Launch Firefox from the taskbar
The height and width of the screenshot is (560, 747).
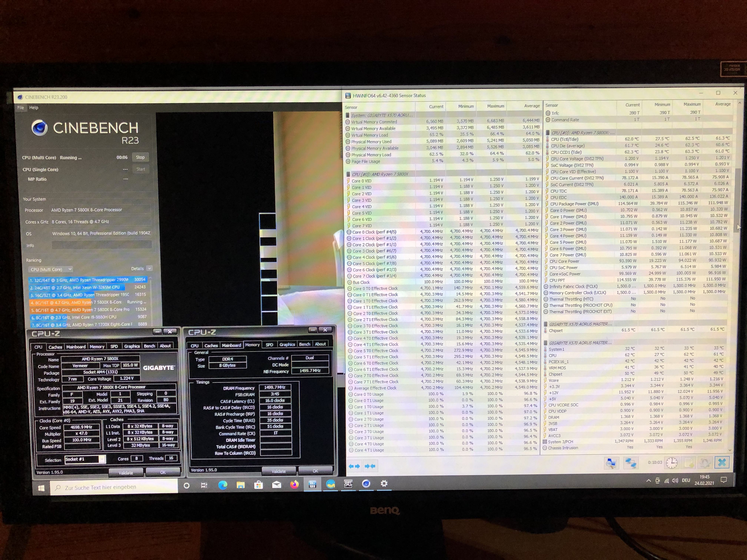tap(294, 485)
